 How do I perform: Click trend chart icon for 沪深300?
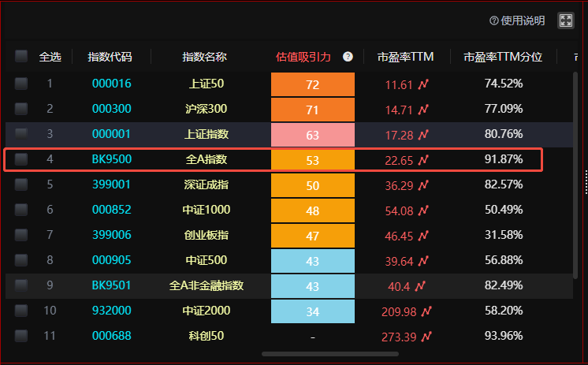tap(423, 110)
